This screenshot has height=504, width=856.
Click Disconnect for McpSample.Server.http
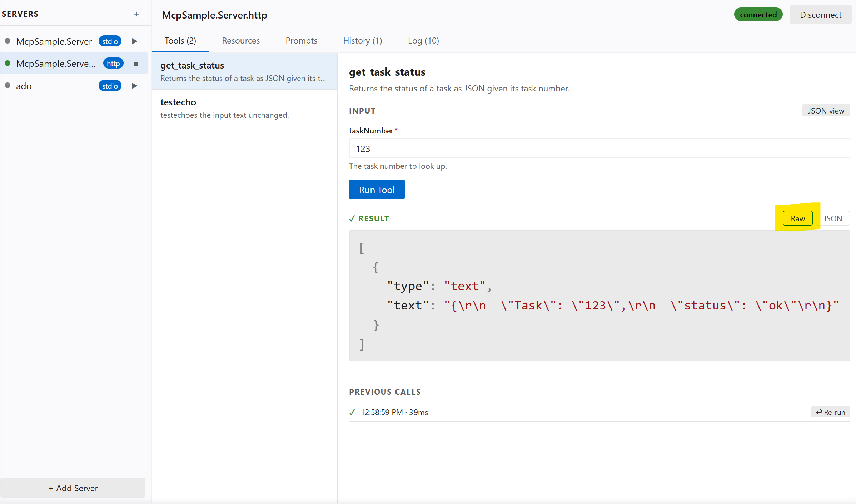820,15
